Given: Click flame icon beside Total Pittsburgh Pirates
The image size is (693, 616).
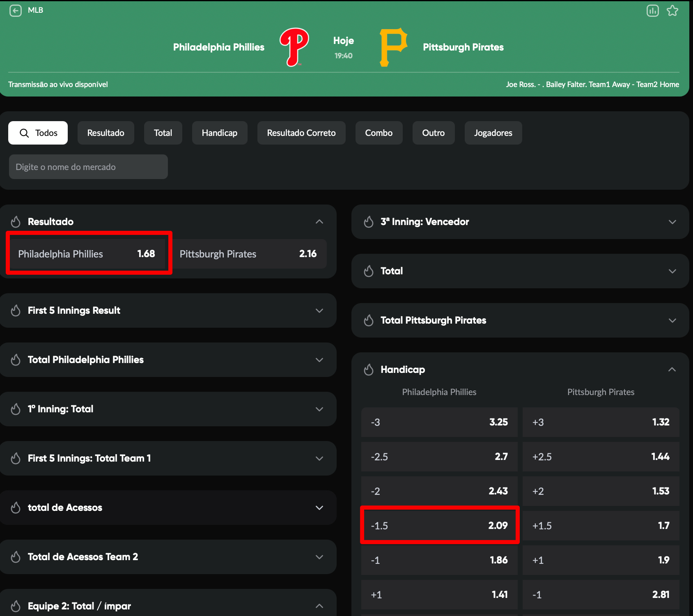Looking at the screenshot, I should 369,320.
